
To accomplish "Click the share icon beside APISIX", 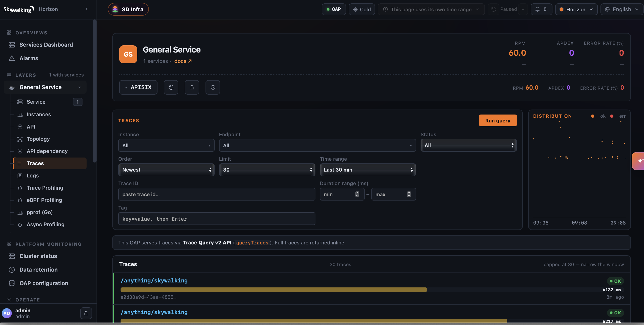I will tap(192, 87).
